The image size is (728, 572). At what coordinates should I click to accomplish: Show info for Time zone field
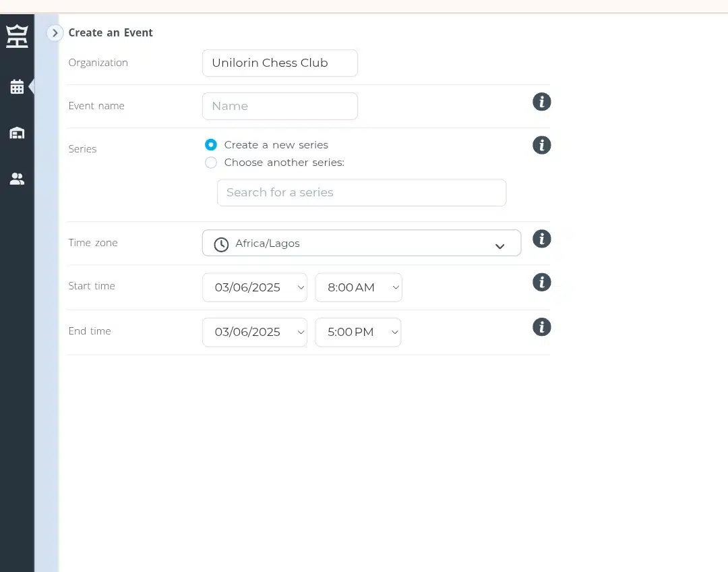point(541,239)
